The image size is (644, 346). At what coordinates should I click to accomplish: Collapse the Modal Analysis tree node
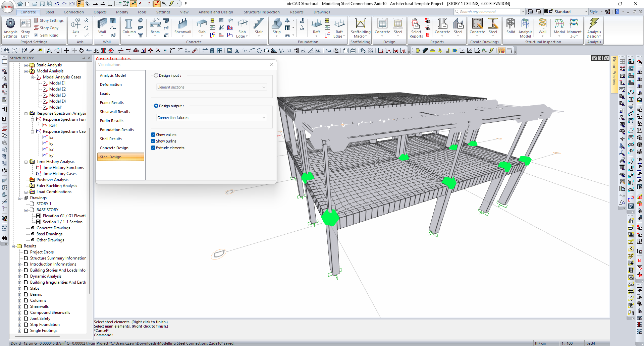click(x=26, y=71)
